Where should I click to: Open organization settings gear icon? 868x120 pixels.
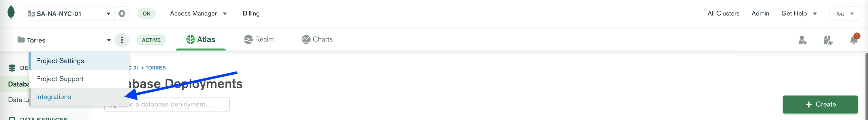[122, 13]
